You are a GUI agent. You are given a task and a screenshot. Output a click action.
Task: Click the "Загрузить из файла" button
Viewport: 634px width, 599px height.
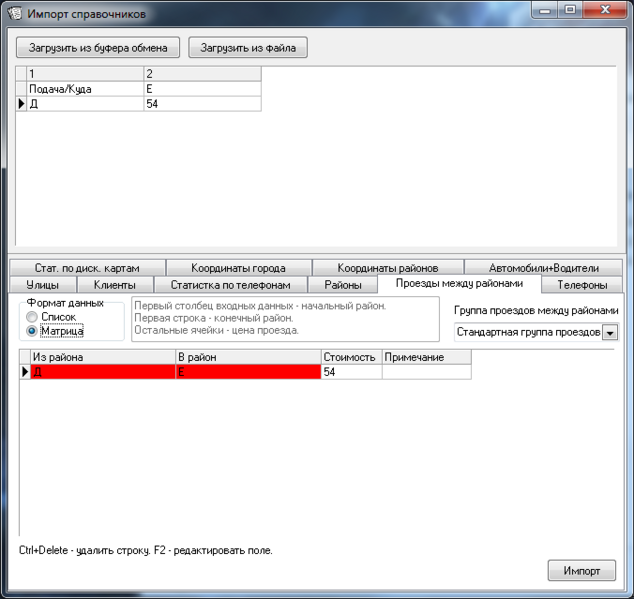[x=248, y=48]
